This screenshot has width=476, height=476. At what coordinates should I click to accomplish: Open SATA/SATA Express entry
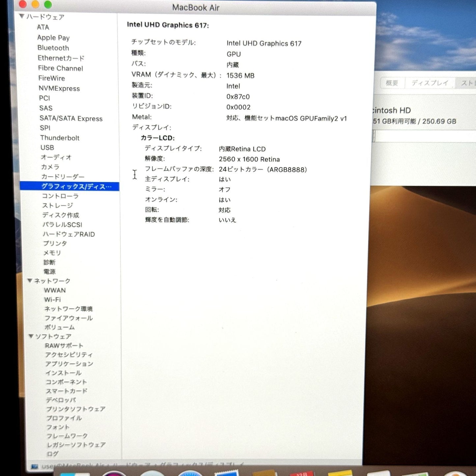[x=71, y=118]
